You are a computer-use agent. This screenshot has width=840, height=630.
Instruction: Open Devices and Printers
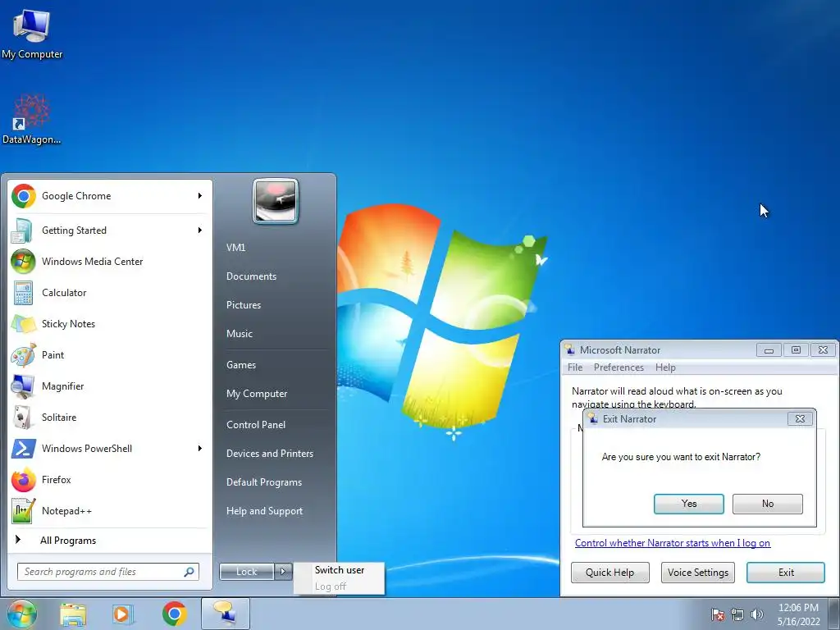[270, 454]
